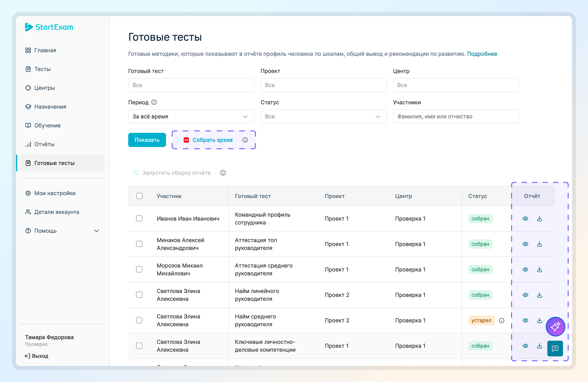Click the StartExam logo
588x382 pixels.
pyautogui.click(x=49, y=27)
